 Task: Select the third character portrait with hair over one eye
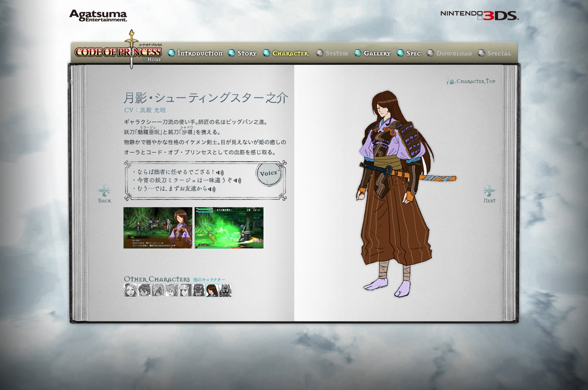pos(158,290)
